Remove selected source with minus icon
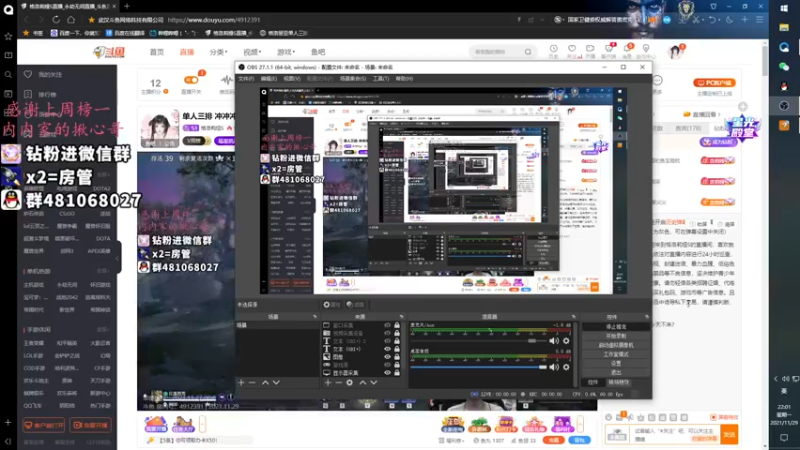Screen dimensions: 800x450 pyautogui.click(x=338, y=382)
